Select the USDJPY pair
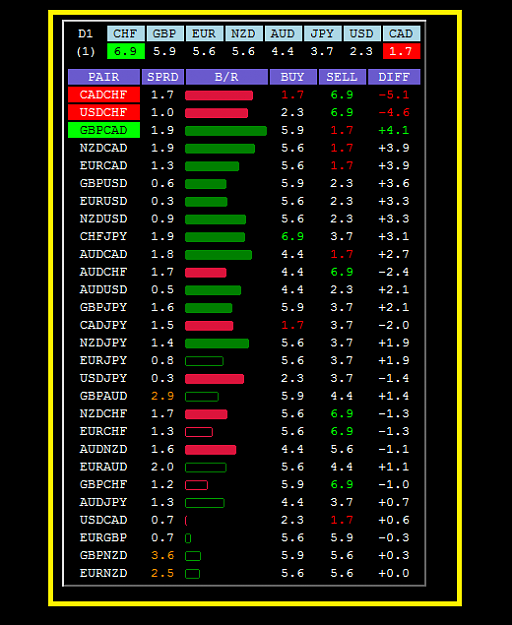Screen dimensions: 512x625 point(104,378)
